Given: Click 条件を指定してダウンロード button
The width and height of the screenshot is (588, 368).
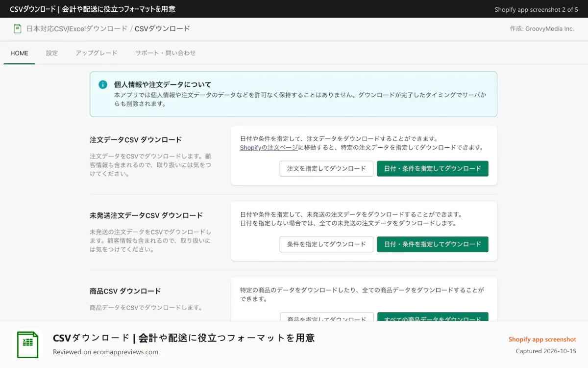Looking at the screenshot, I should 326,244.
